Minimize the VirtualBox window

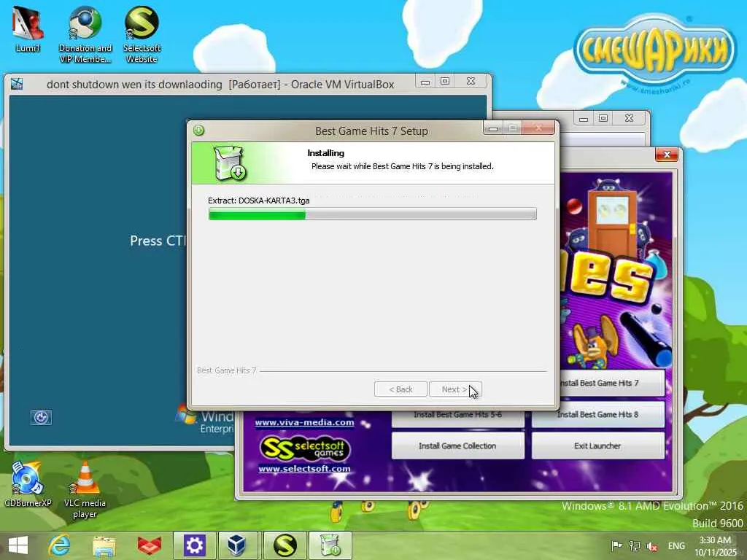coord(425,82)
